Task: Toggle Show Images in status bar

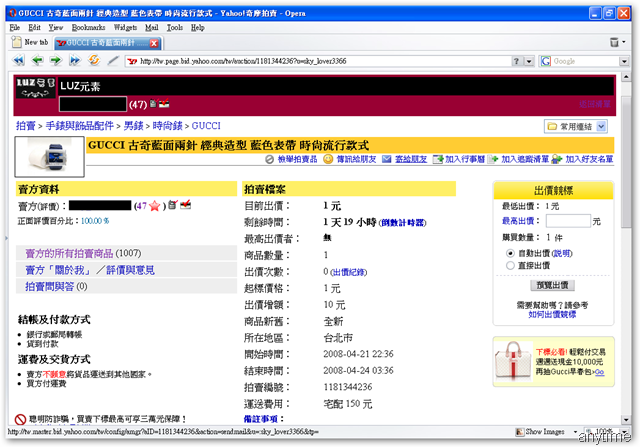Action: click(x=540, y=432)
